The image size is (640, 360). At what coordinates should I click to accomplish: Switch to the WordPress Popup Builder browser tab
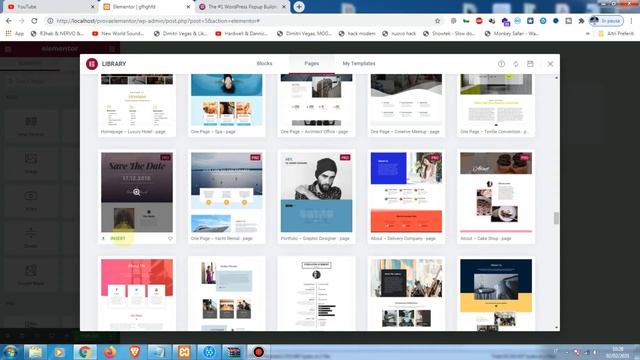[243, 7]
